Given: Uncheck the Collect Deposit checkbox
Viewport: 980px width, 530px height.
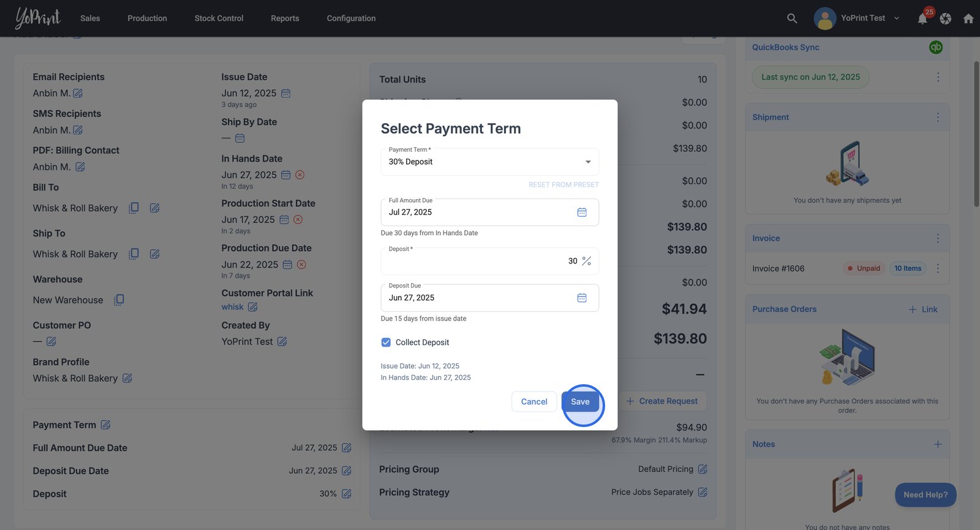Looking at the screenshot, I should 386,343.
